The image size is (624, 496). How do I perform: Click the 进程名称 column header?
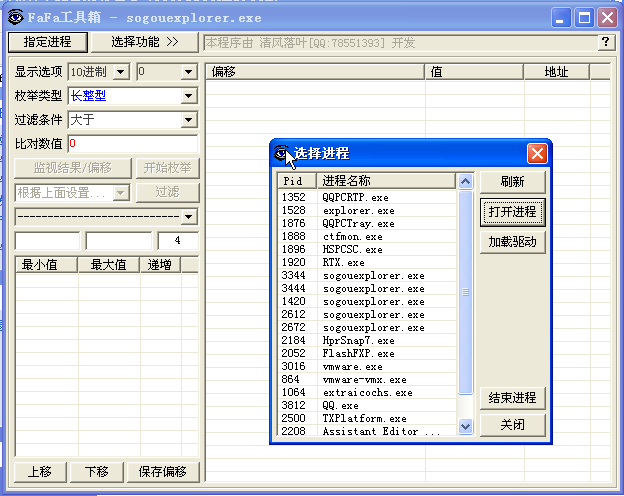pos(386,181)
